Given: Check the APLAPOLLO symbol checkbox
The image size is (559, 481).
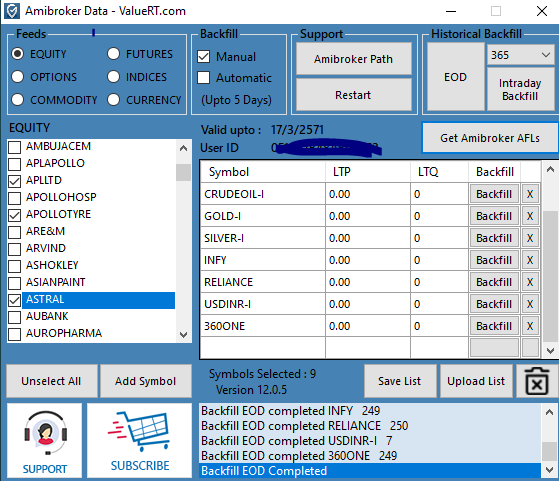Looking at the screenshot, I should click(x=14, y=164).
